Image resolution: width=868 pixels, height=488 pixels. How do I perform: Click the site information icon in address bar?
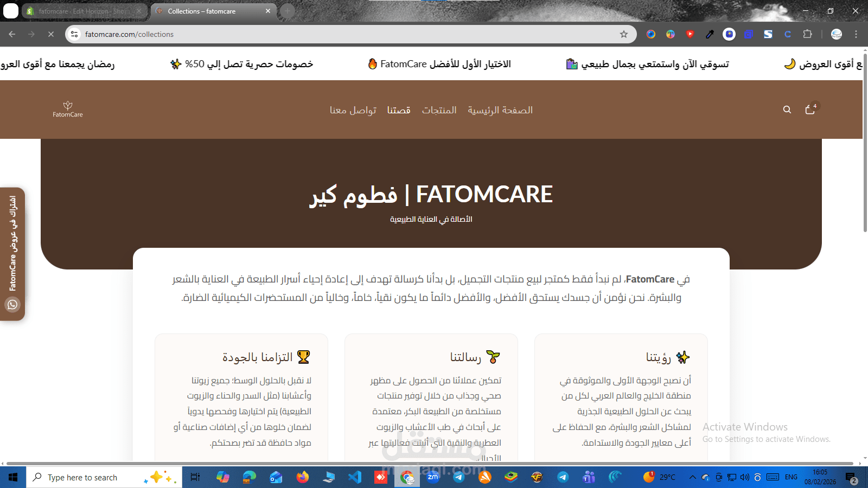pos(75,34)
